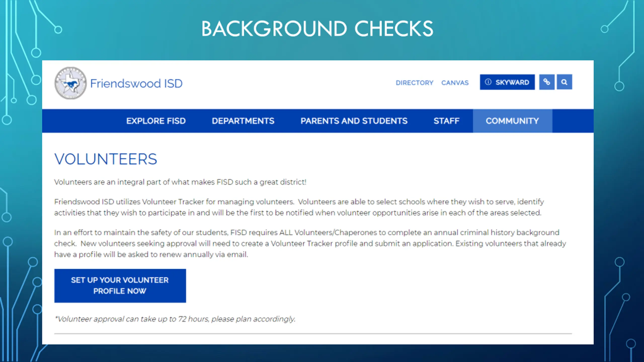Open the quick links chain icon
Screen dimensions: 644x362
point(547,82)
